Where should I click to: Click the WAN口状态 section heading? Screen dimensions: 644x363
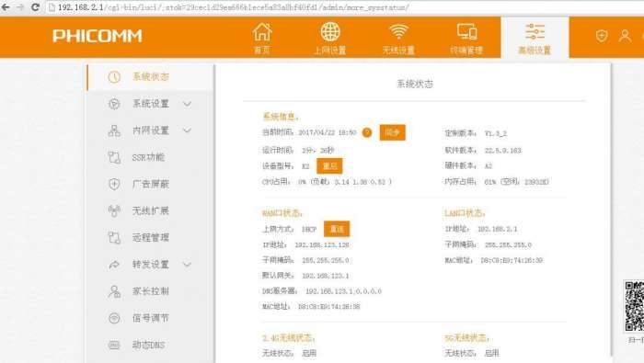point(282,213)
